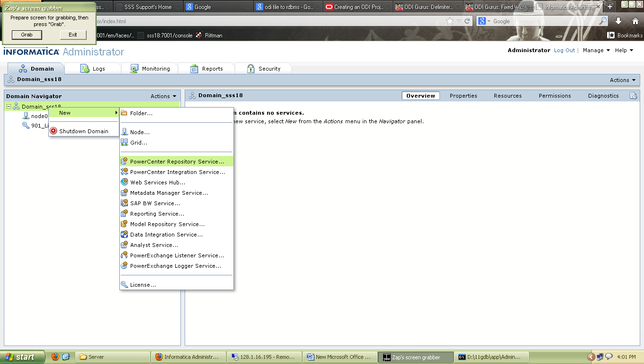644x364 pixels.
Task: Open browser downloads arrow icon
Action: point(618,21)
